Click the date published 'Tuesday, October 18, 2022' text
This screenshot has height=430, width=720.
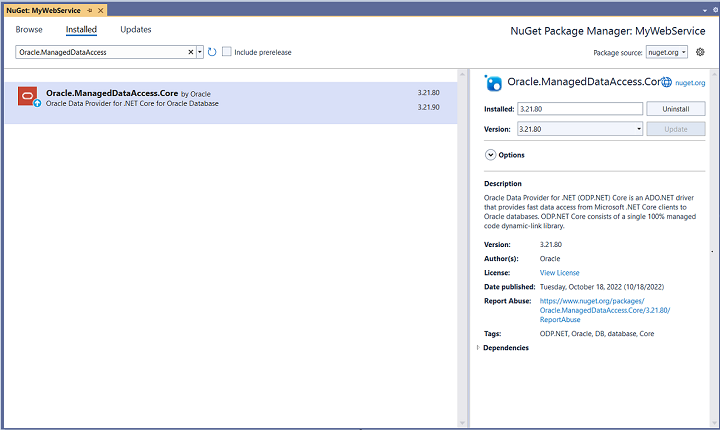coord(602,287)
